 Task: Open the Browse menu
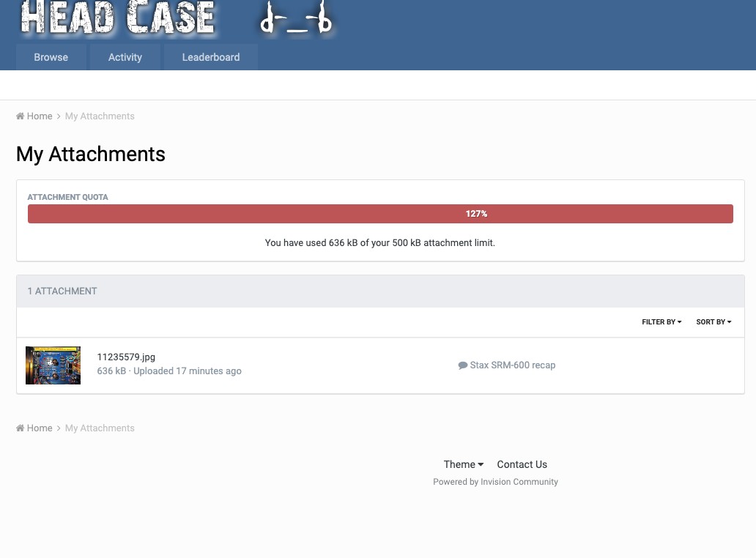(x=51, y=57)
